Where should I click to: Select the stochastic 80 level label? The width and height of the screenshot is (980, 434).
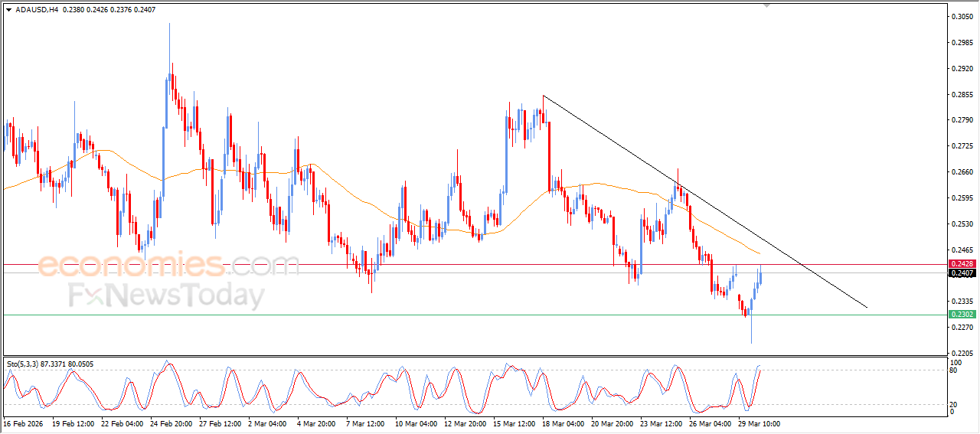pyautogui.click(x=953, y=370)
